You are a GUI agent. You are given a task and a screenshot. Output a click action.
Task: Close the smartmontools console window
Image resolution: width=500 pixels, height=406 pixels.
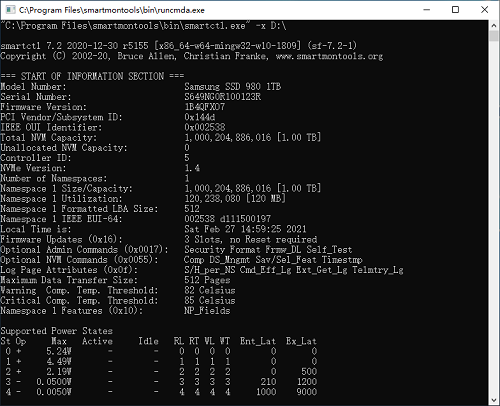(484, 10)
